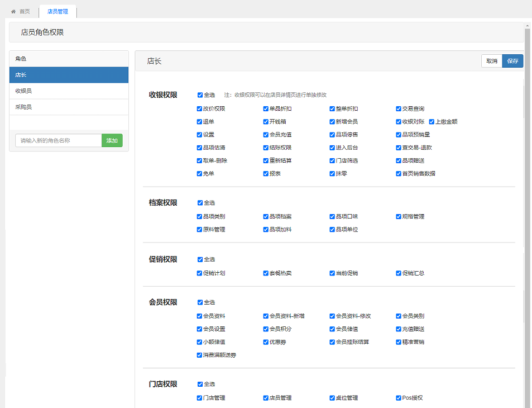Select the 店长 role in the list
The image size is (532, 408).
69,75
